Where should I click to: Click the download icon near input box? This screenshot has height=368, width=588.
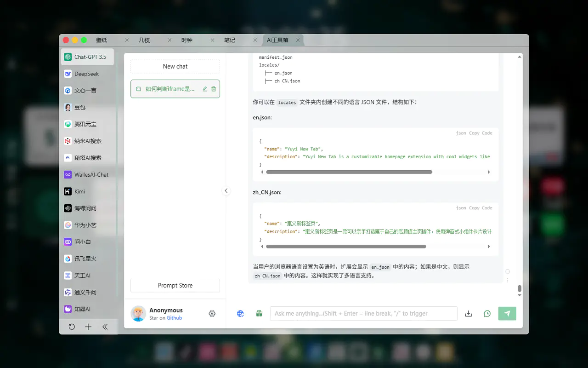click(469, 314)
